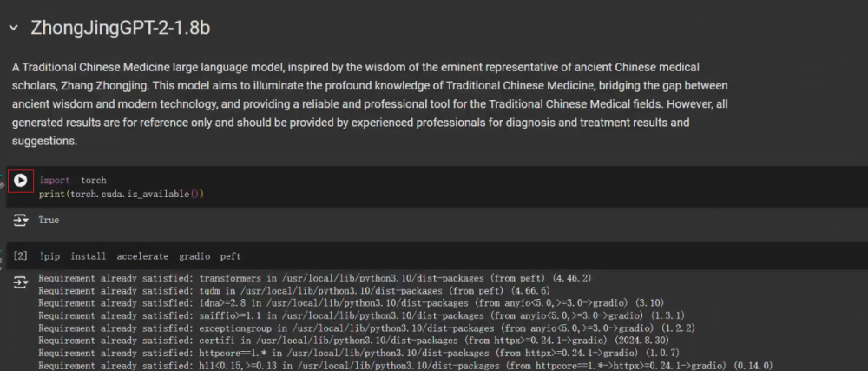Run the torch import code cell

click(x=21, y=181)
